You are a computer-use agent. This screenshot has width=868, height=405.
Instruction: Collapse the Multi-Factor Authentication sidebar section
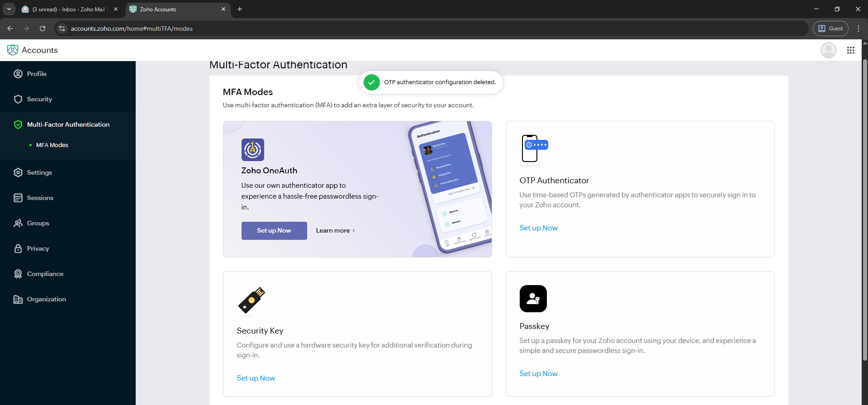[x=68, y=124]
